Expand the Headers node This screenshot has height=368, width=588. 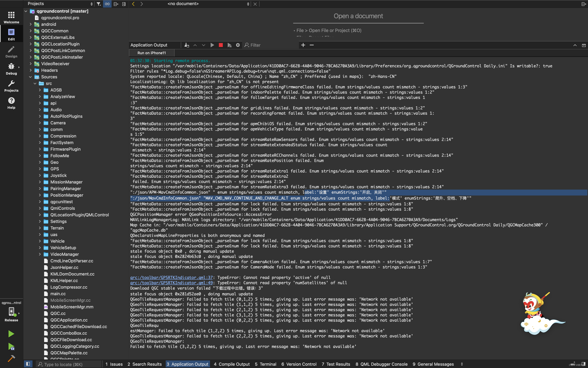(30, 70)
